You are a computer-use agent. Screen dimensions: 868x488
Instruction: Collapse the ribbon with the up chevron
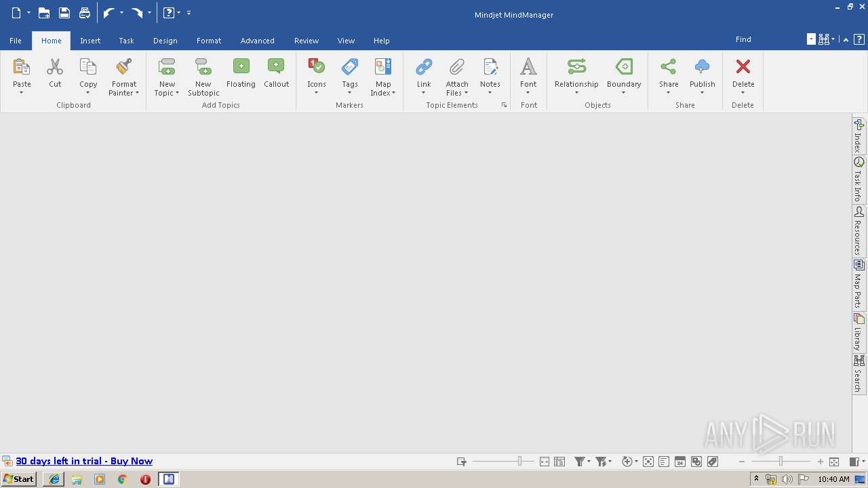point(846,39)
